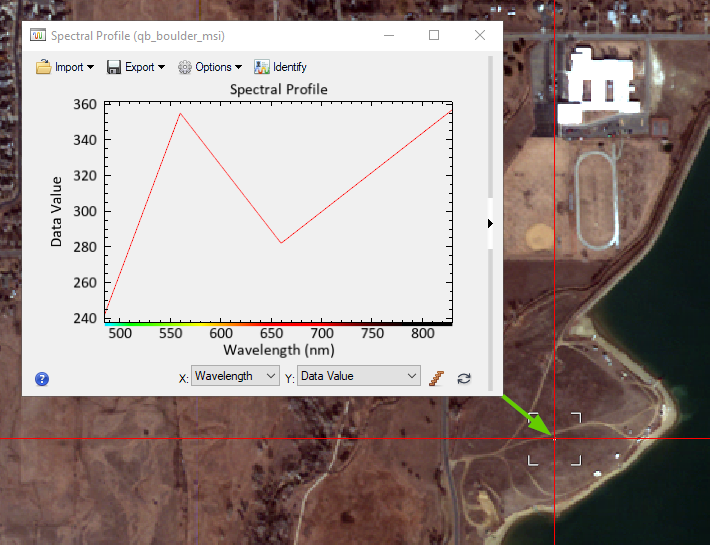Image resolution: width=710 pixels, height=545 pixels.
Task: Click the Export floppy disk icon
Action: coord(114,67)
